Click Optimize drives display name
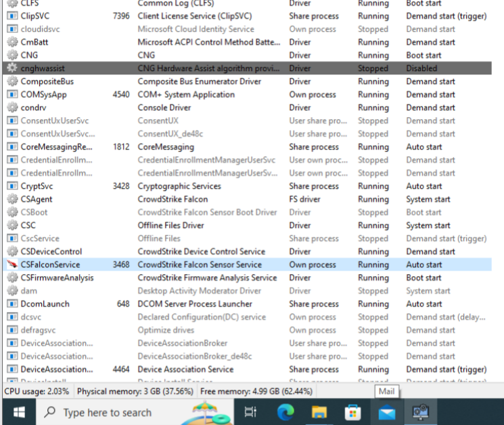Screen dimensions: 504x425 166,330
